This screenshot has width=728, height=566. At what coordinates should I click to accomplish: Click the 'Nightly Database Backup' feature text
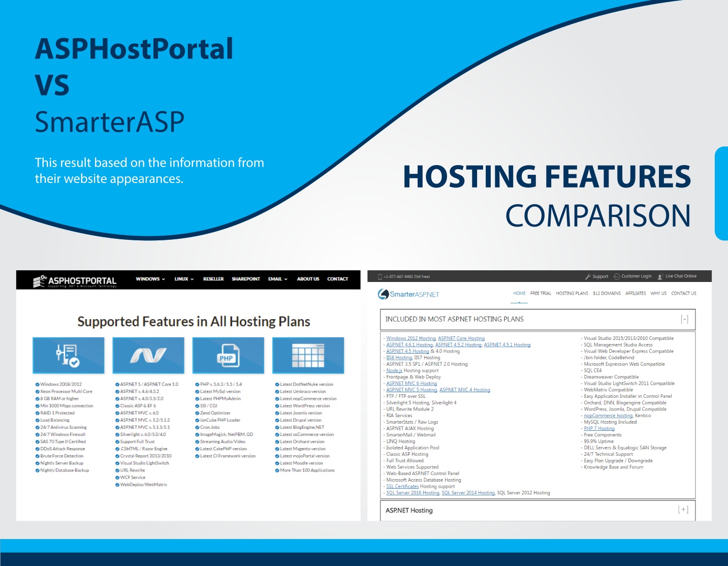tap(65, 470)
